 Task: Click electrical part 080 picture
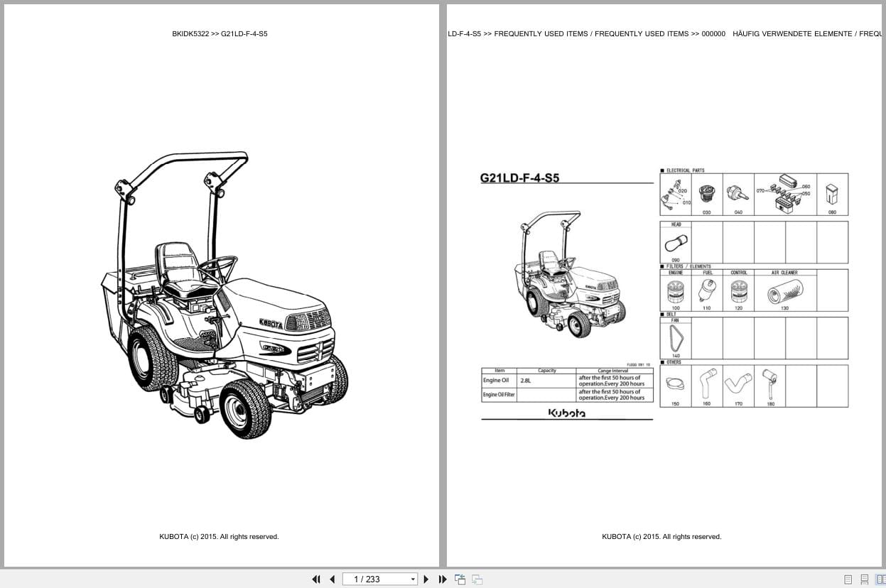pyautogui.click(x=832, y=194)
